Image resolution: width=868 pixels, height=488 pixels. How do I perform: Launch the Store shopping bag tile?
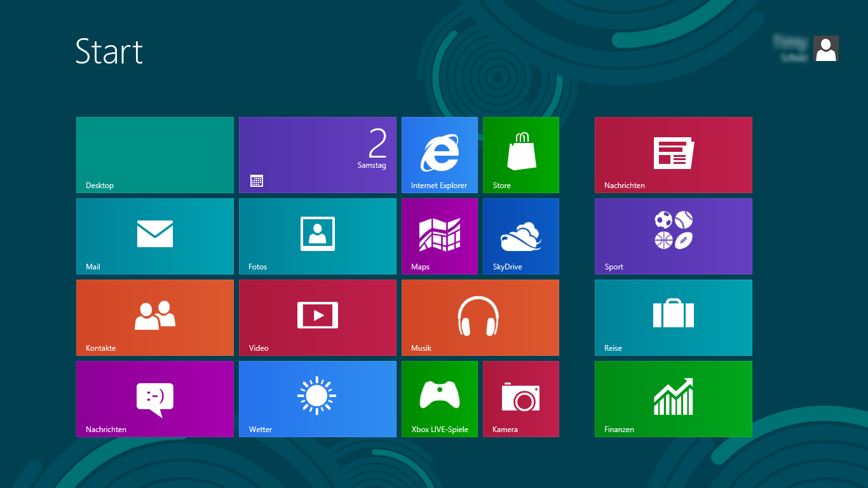pos(520,155)
